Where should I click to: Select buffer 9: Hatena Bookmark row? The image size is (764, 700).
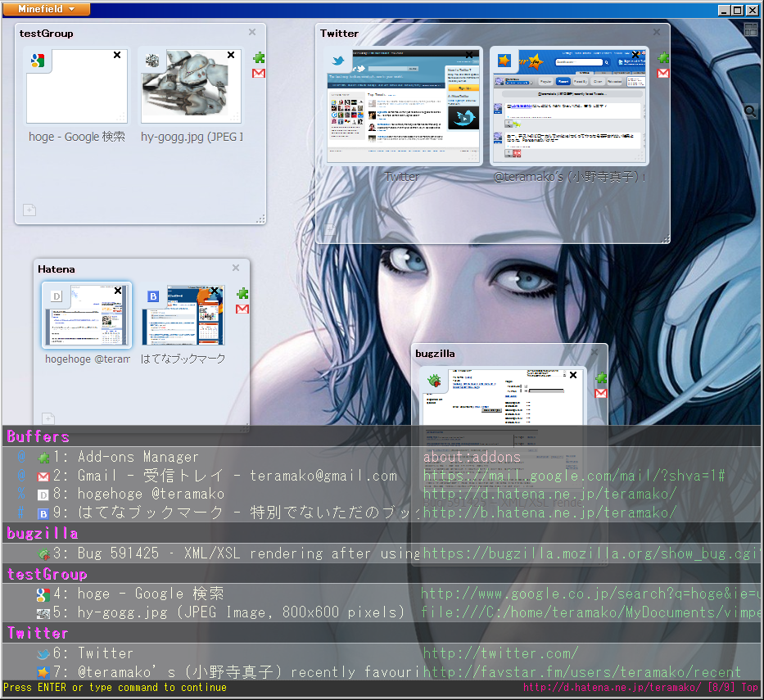pyautogui.click(x=382, y=513)
